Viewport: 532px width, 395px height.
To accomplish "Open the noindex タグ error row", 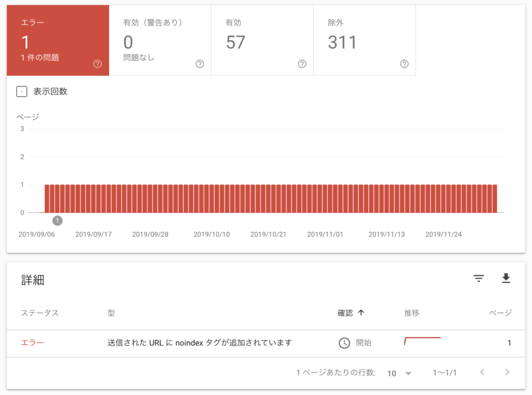I will click(199, 343).
